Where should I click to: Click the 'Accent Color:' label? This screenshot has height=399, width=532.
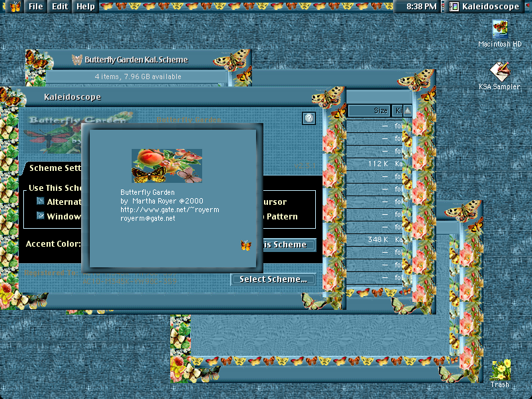(53, 243)
